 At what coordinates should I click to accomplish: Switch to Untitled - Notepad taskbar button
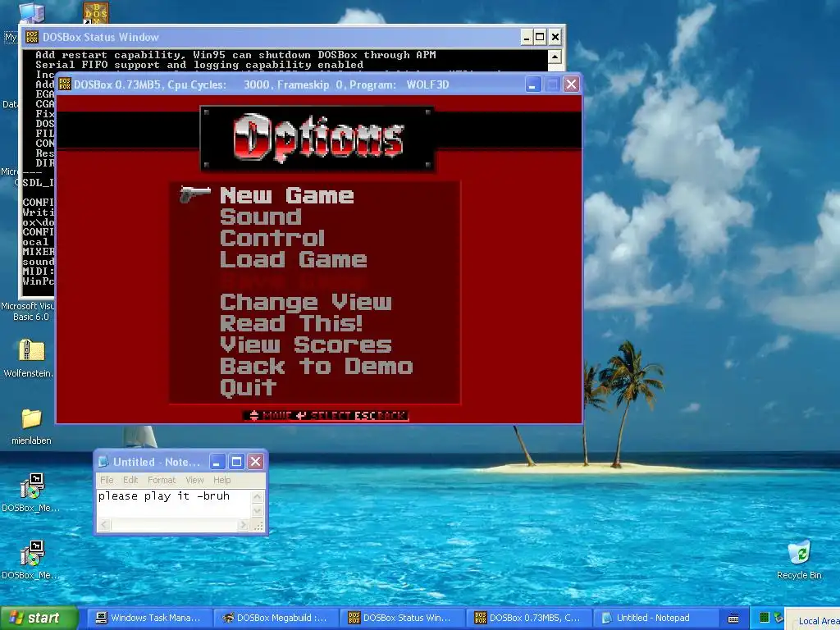click(x=655, y=618)
